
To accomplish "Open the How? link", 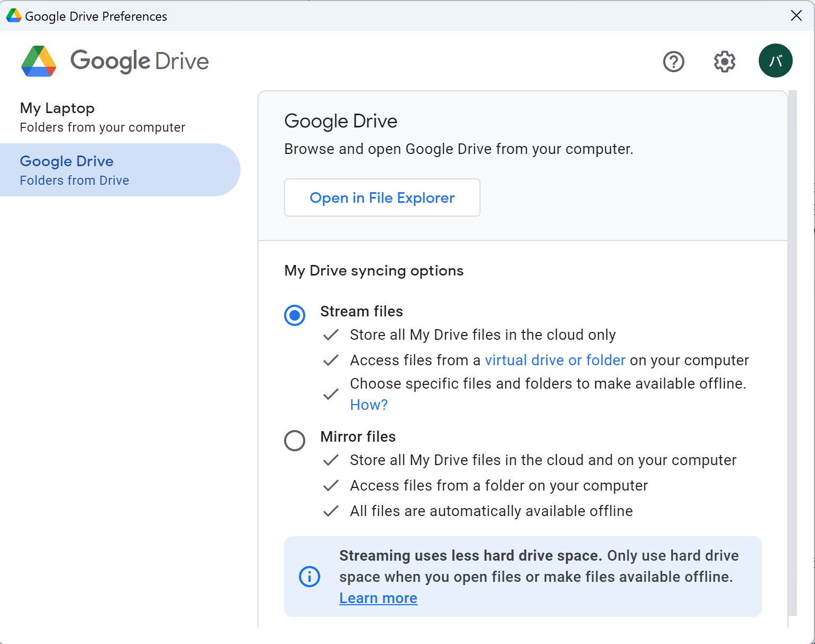I will (x=369, y=405).
